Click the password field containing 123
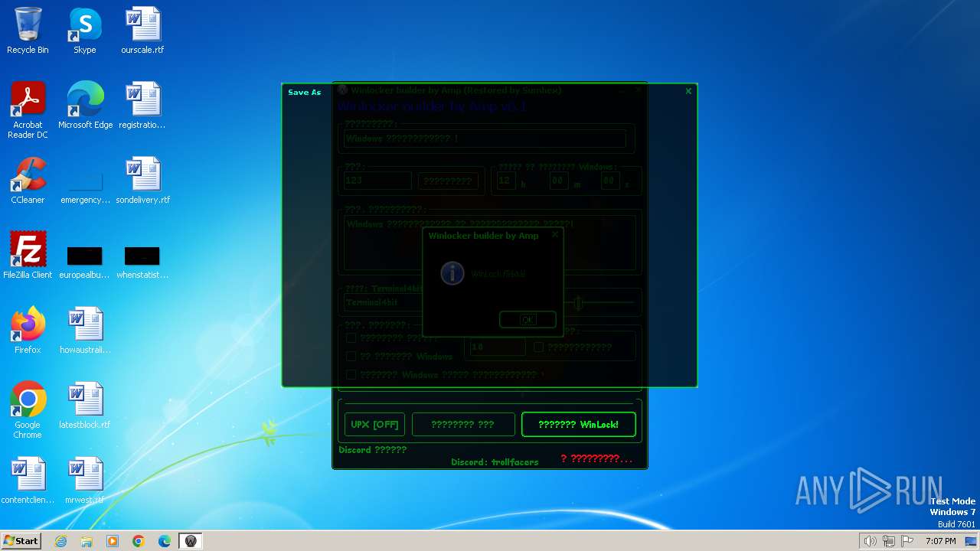The width and height of the screenshot is (980, 551). 378,181
